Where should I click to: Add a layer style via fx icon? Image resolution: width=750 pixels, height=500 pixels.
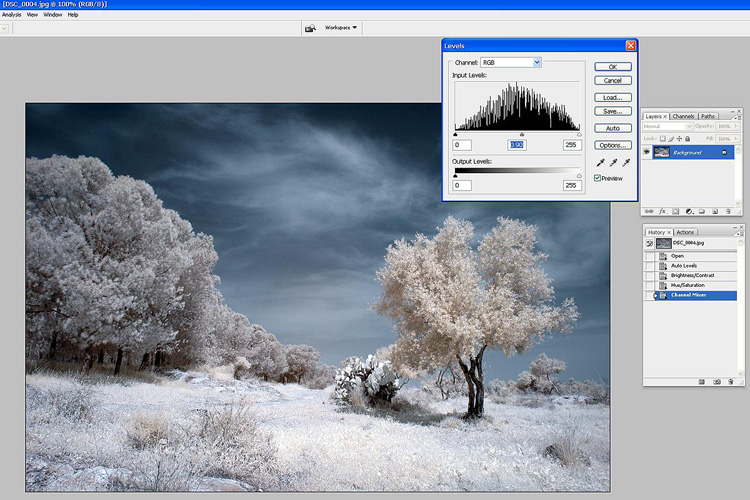pos(662,211)
